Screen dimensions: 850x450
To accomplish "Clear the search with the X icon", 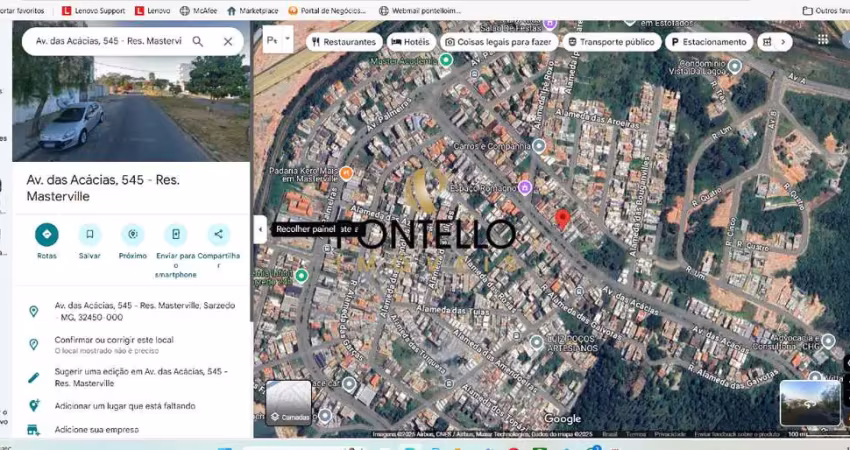I will pyautogui.click(x=228, y=41).
